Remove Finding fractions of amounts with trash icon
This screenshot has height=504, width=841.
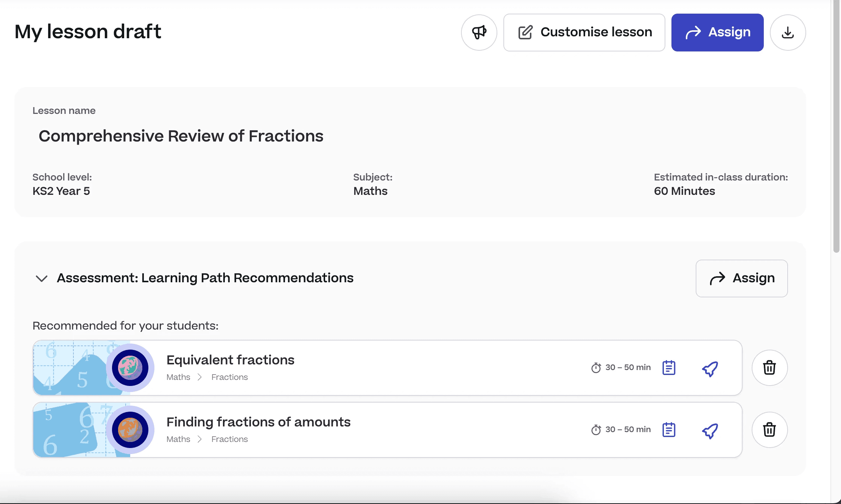pyautogui.click(x=769, y=430)
